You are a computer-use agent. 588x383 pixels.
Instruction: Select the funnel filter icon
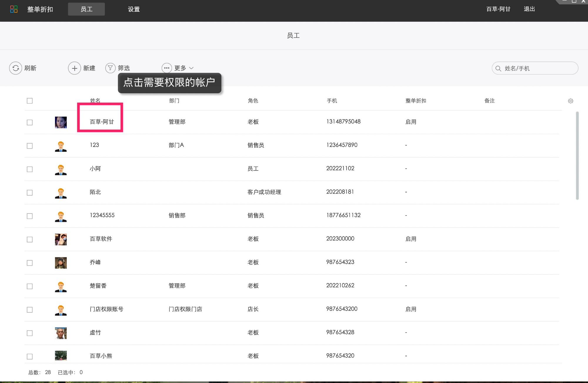[x=110, y=68]
